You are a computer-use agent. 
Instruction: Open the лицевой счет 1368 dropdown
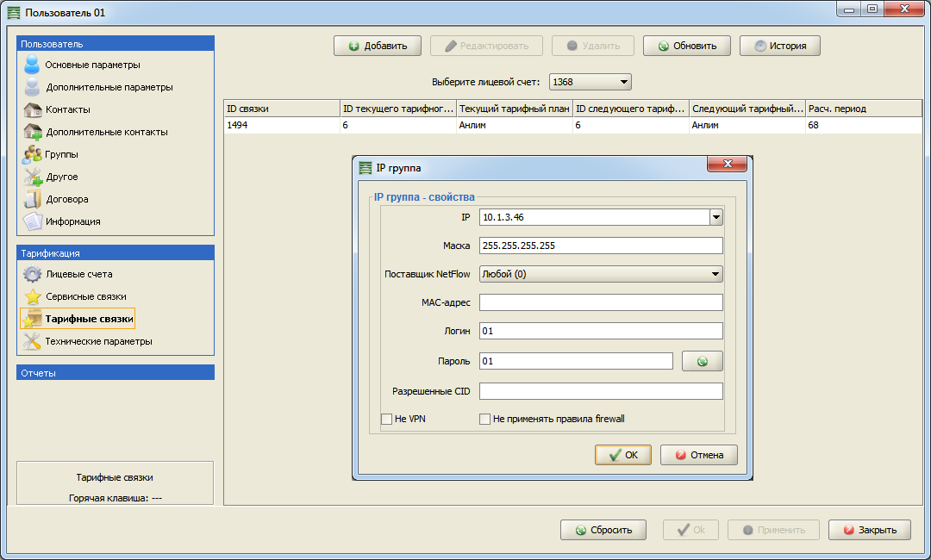pos(590,82)
